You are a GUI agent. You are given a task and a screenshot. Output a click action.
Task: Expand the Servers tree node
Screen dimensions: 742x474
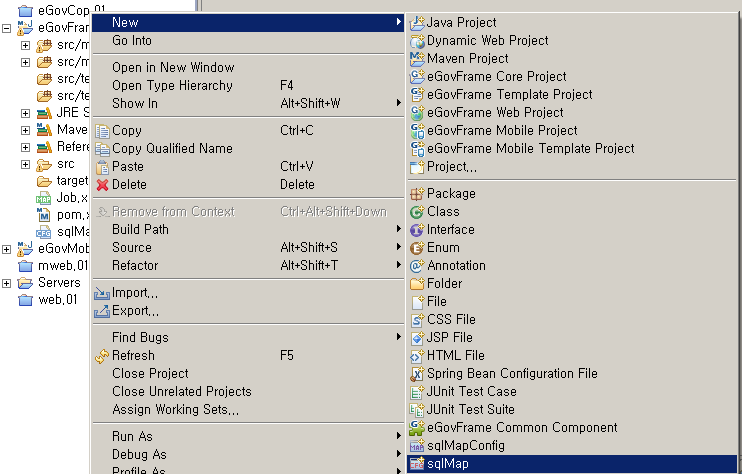click(7, 283)
